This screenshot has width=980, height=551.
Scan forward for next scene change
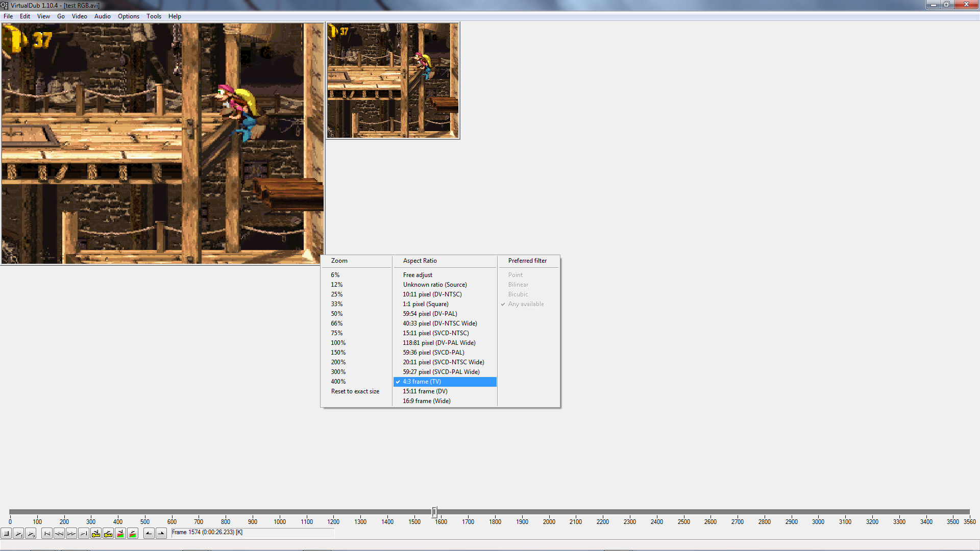click(133, 533)
